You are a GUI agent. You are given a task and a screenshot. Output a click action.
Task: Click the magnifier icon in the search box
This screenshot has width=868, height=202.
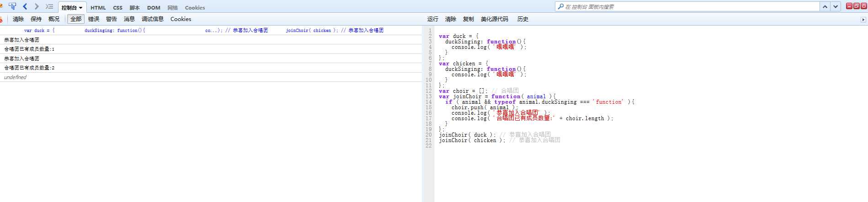(560, 7)
